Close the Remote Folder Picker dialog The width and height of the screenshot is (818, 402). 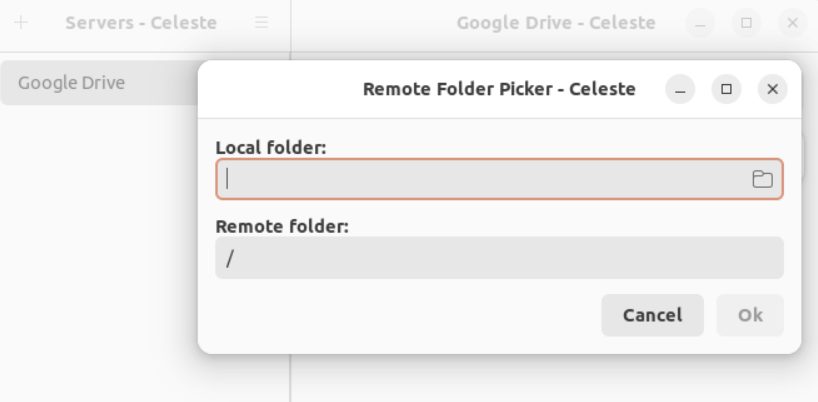pyautogui.click(x=772, y=89)
